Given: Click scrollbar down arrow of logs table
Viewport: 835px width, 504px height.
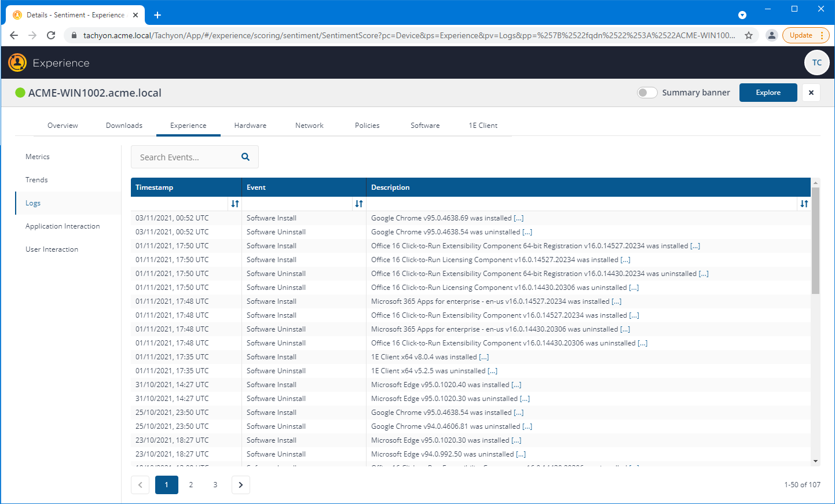Looking at the screenshot, I should (x=815, y=461).
